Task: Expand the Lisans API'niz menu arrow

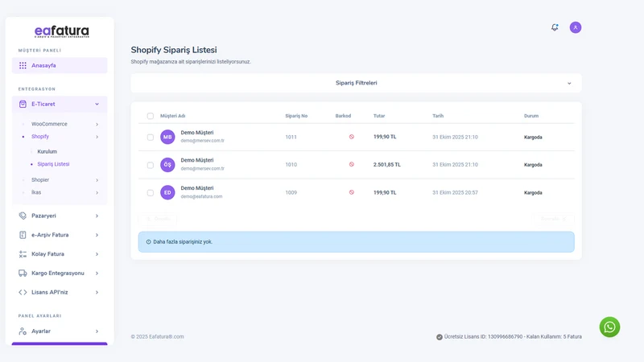Action: (x=97, y=292)
